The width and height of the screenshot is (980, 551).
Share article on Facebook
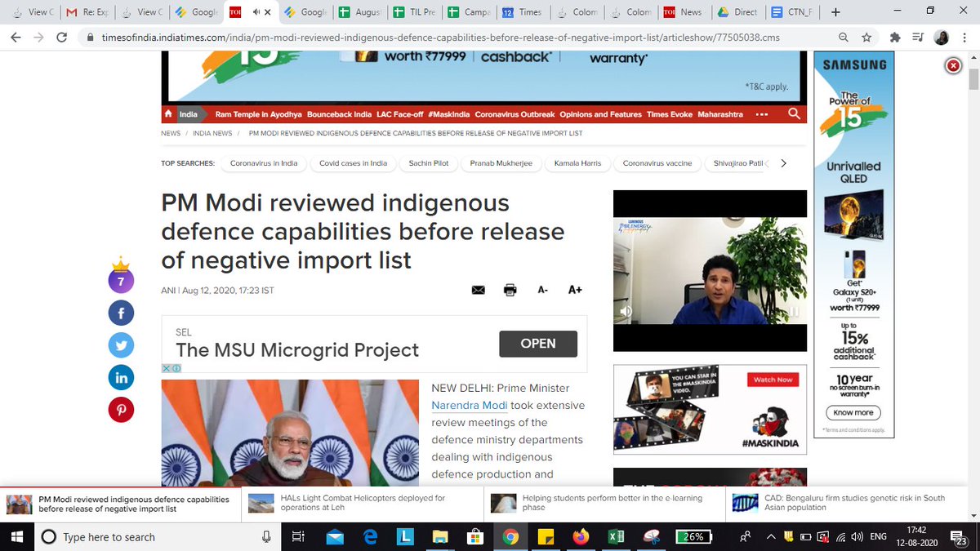[x=121, y=313]
